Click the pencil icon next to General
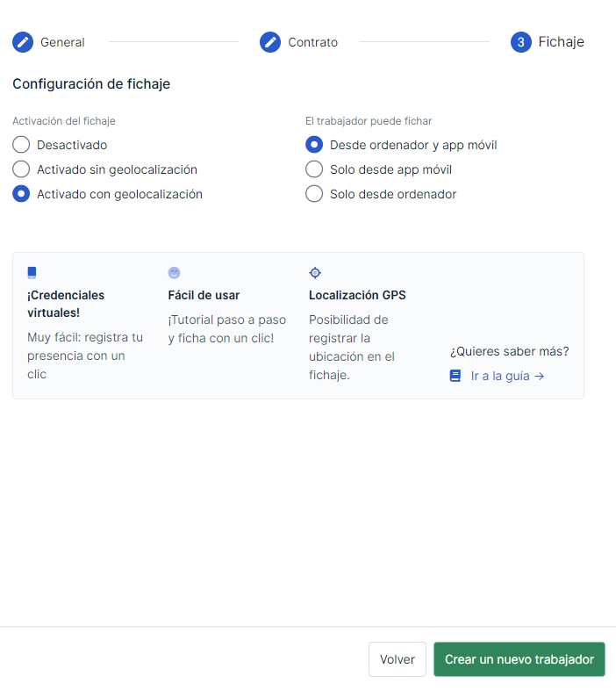616x690 pixels. click(23, 42)
